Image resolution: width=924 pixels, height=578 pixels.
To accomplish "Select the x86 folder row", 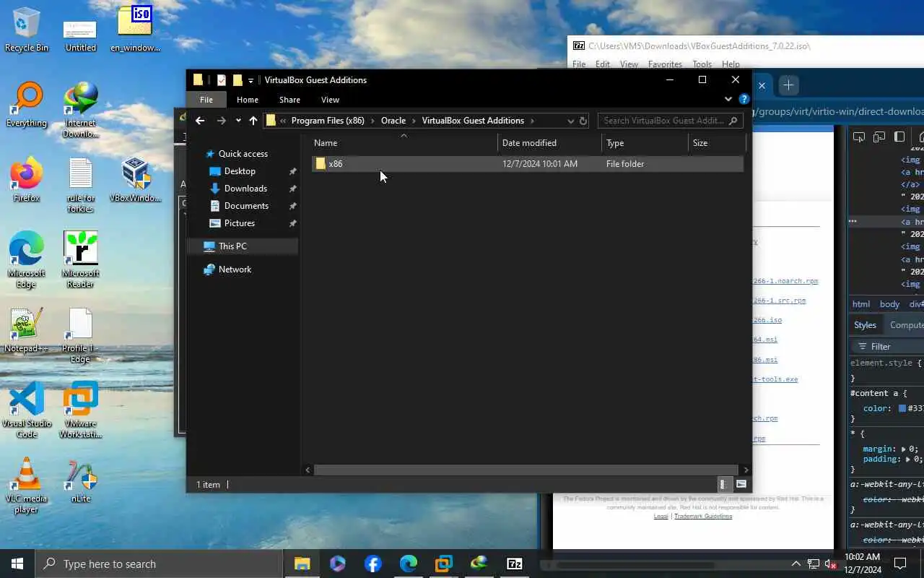I will coord(528,164).
